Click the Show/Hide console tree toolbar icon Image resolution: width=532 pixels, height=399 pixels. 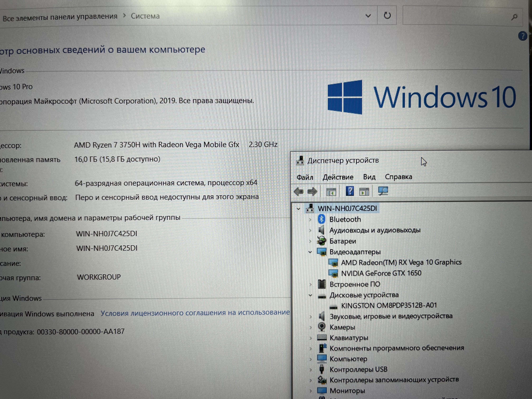coord(331,192)
